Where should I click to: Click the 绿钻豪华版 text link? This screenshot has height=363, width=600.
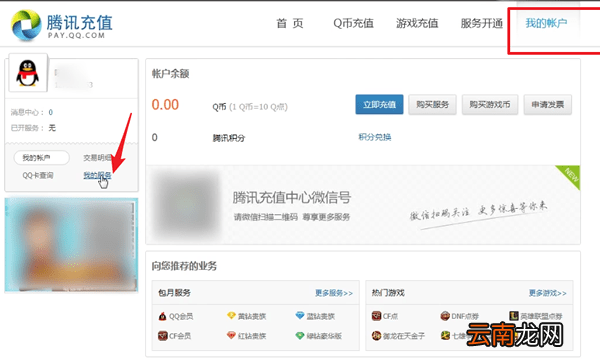click(324, 336)
